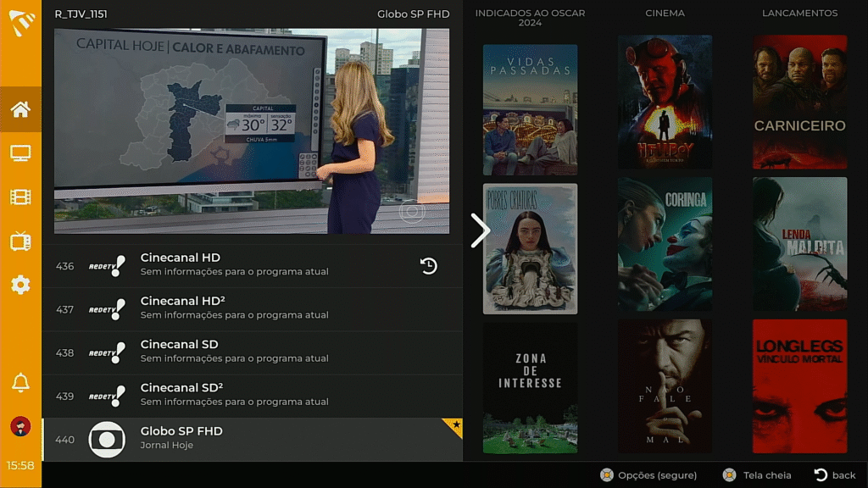Image resolution: width=868 pixels, height=488 pixels.
Task: Select channel 438 Cinecanal SD
Action: (252, 352)
